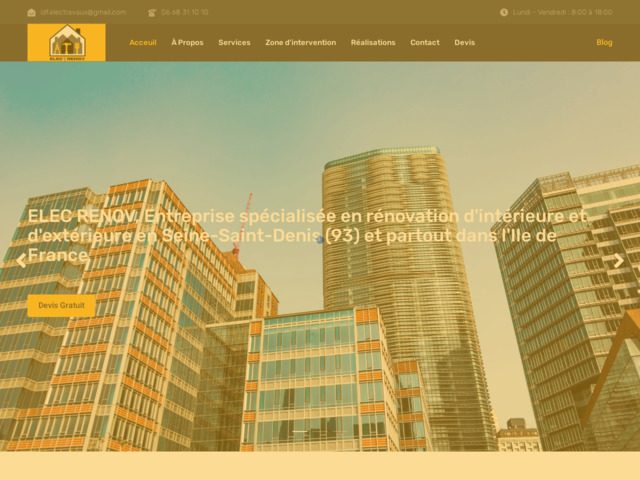
Task: Go to the Contact page
Action: click(x=425, y=42)
